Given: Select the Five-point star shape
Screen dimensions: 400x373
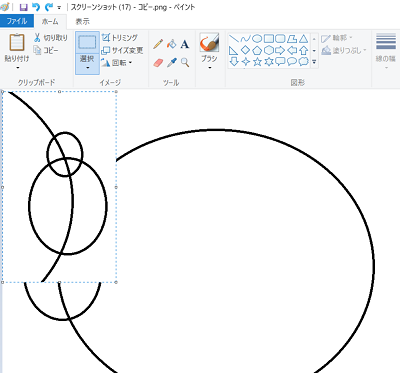Looking at the screenshot, I should tap(257, 62).
